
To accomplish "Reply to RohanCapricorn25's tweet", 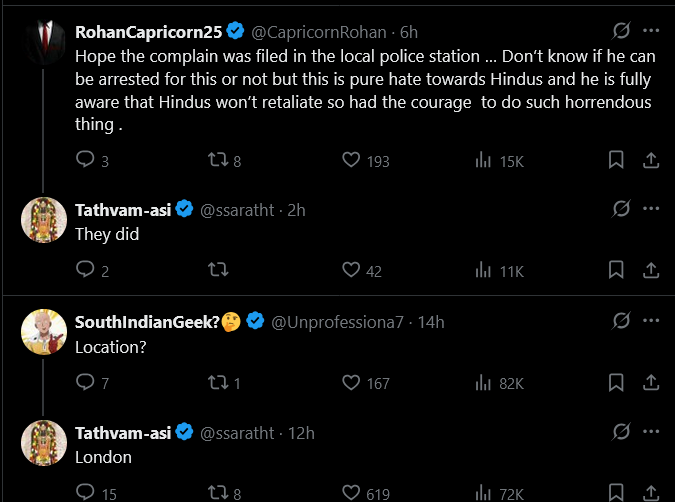I will tap(85, 159).
